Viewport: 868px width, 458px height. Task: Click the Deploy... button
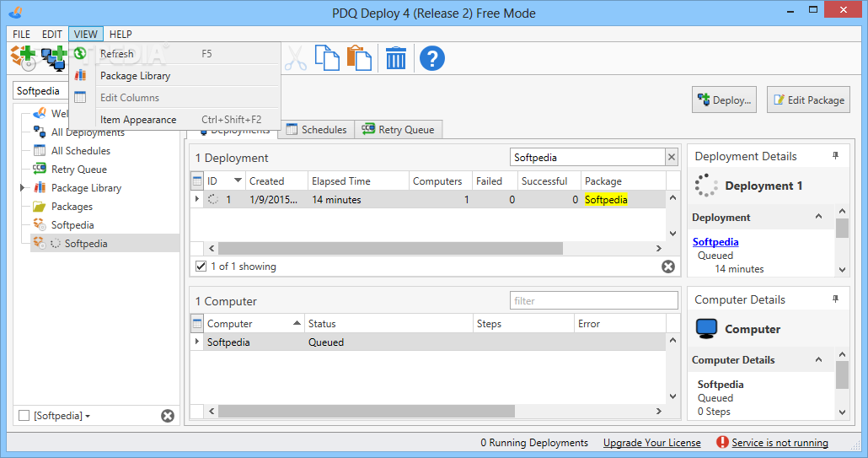click(x=724, y=100)
